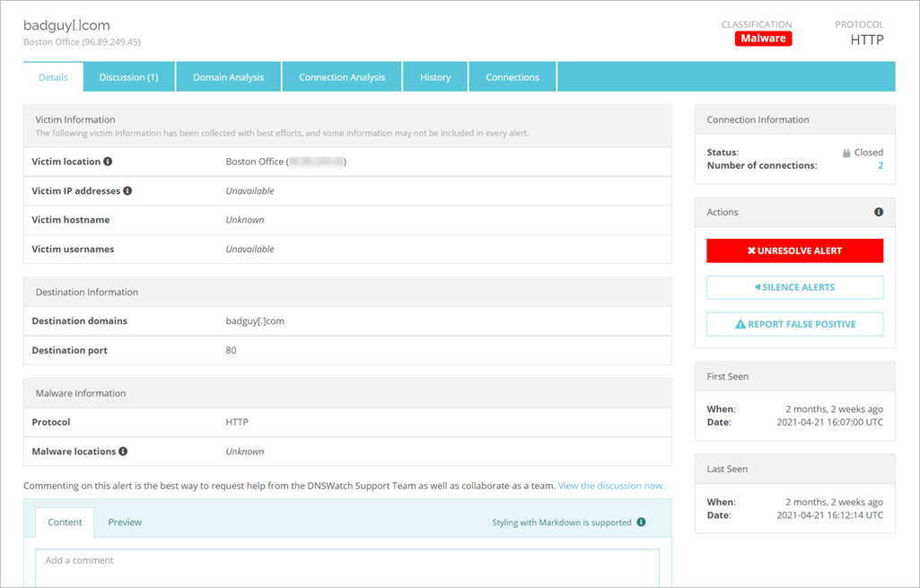Viewport: 920px width, 588px height.
Task: Click the Silence Alerts button
Action: [x=794, y=286]
